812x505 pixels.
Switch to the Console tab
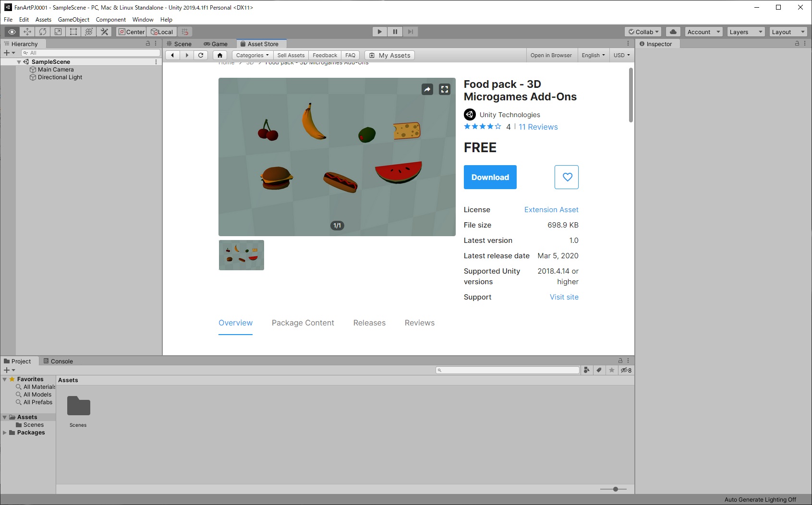[x=58, y=361]
